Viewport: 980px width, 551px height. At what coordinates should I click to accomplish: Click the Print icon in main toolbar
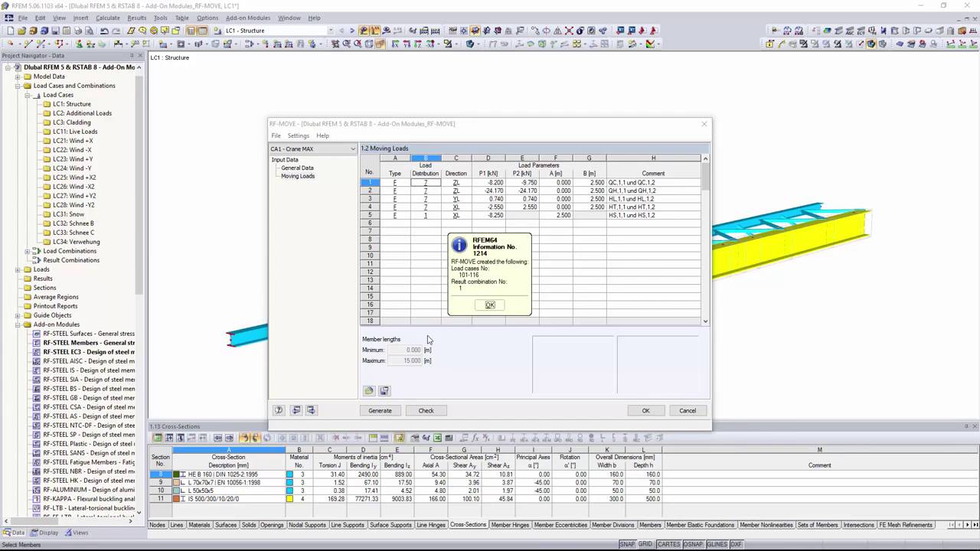coord(78,31)
